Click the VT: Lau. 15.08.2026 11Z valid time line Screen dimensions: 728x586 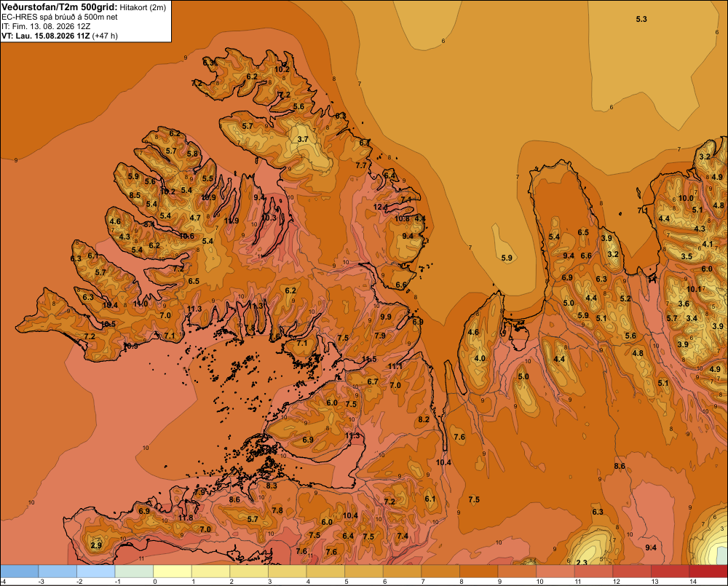(x=60, y=36)
